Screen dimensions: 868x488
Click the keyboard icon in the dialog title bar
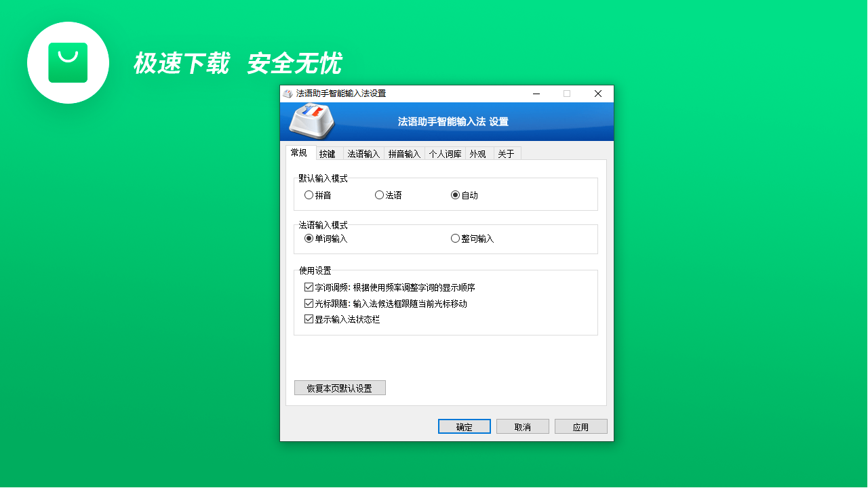288,94
